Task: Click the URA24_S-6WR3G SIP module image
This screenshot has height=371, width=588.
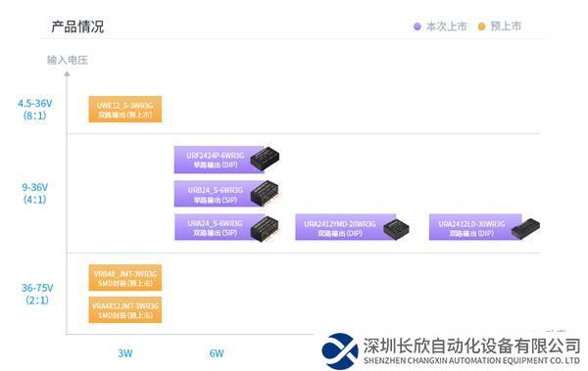Action: pos(266,228)
